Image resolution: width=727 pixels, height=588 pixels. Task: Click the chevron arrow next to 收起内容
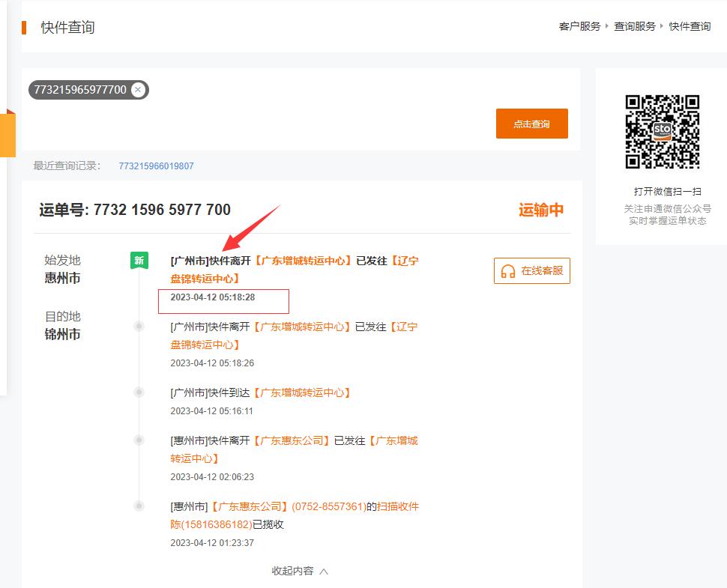pos(324,570)
